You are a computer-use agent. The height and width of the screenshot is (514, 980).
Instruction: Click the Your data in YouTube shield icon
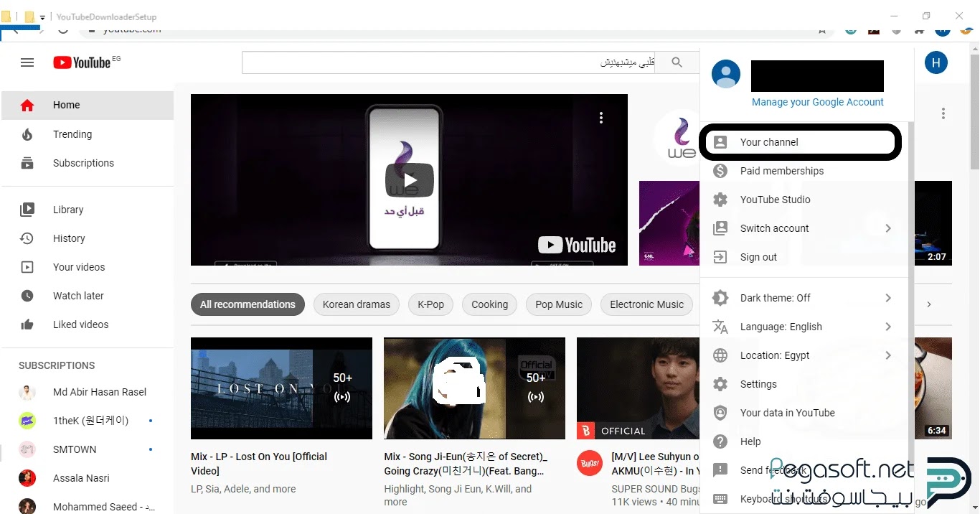point(720,413)
